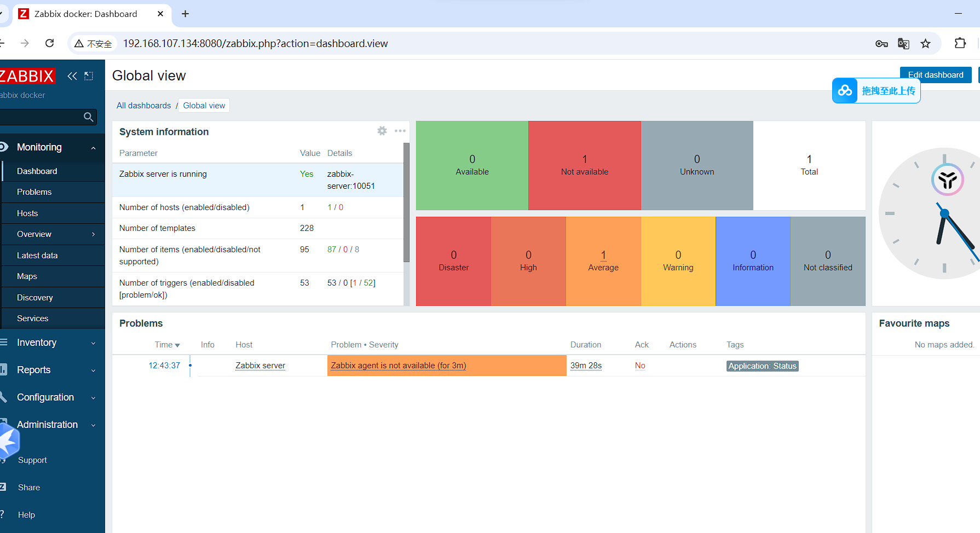980x533 pixels.
Task: Click the yellow Warning severity tile
Action: 678,261
